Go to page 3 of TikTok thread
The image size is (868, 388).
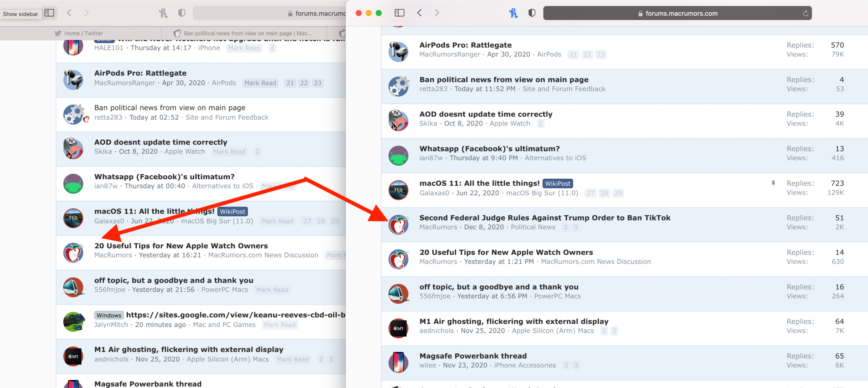(x=575, y=227)
